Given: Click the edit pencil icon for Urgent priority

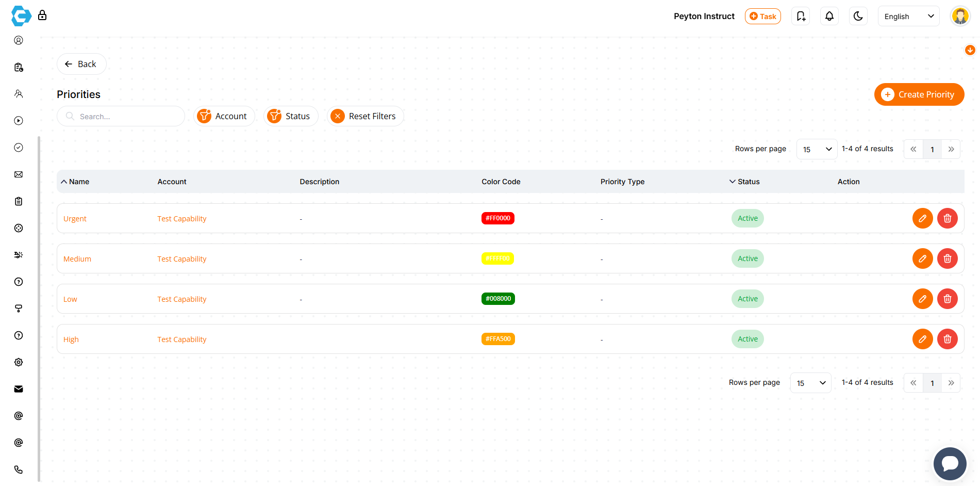Looking at the screenshot, I should pos(922,218).
